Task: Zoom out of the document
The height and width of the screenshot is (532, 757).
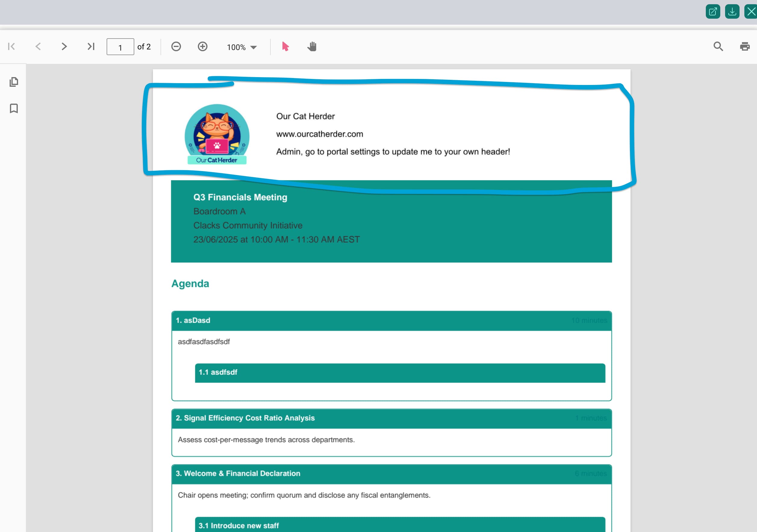Action: point(176,46)
